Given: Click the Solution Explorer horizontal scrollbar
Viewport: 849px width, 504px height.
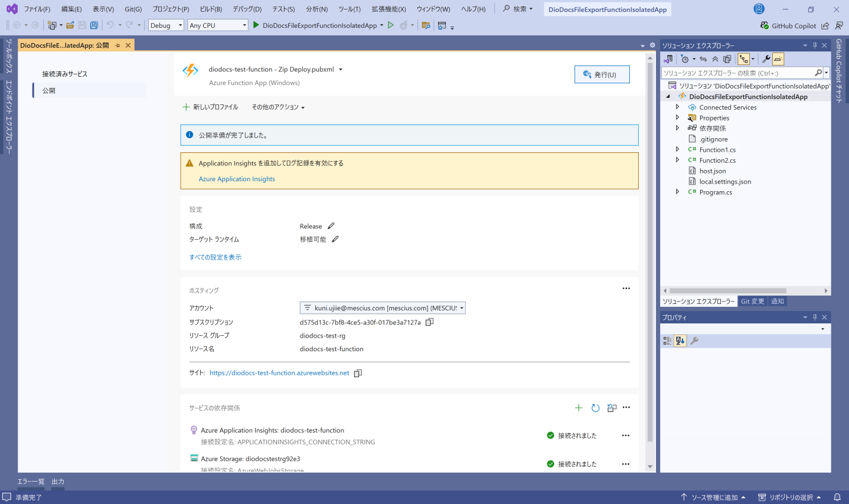Looking at the screenshot, I should (728, 291).
